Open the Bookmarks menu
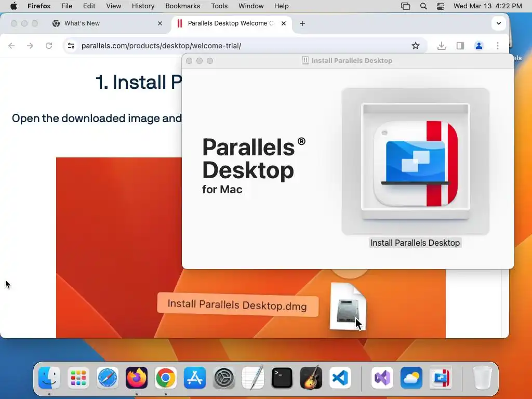This screenshot has height=399, width=532. (x=182, y=6)
